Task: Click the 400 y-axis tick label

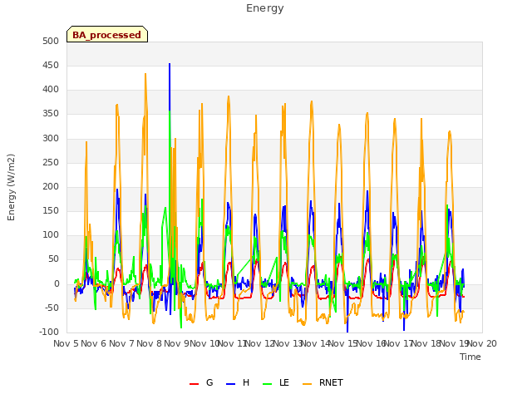Action: coord(51,90)
